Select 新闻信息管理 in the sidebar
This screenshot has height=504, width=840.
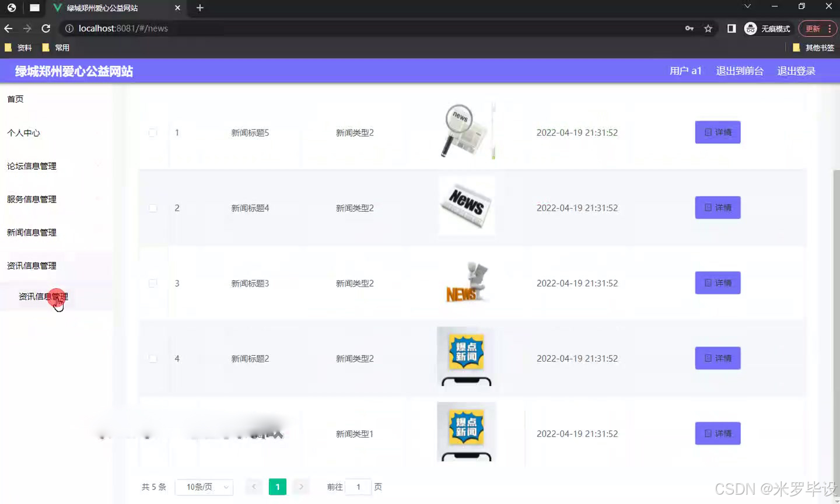[x=32, y=232]
